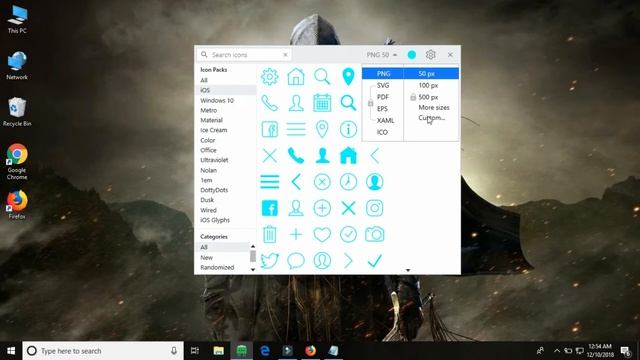Click the Windows Start button
Image resolution: width=640 pixels, height=360 pixels.
pyautogui.click(x=11, y=351)
